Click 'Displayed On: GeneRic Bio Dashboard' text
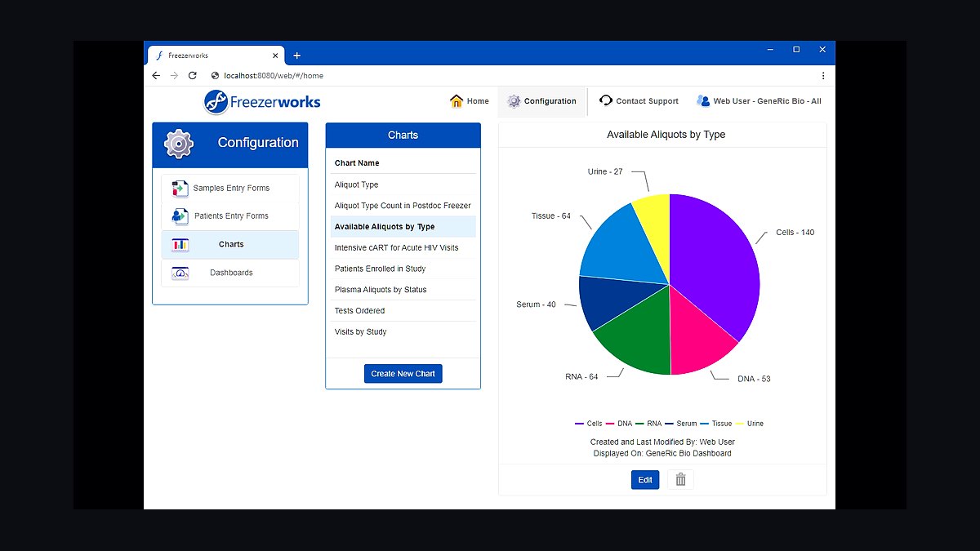The image size is (980, 551). click(662, 453)
